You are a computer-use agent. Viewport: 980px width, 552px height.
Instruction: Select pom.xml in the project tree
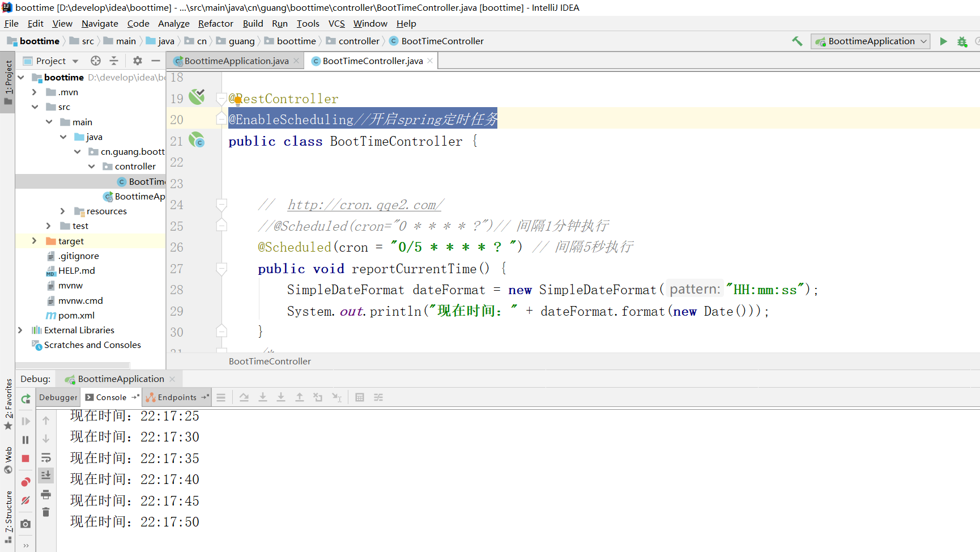pos(76,315)
